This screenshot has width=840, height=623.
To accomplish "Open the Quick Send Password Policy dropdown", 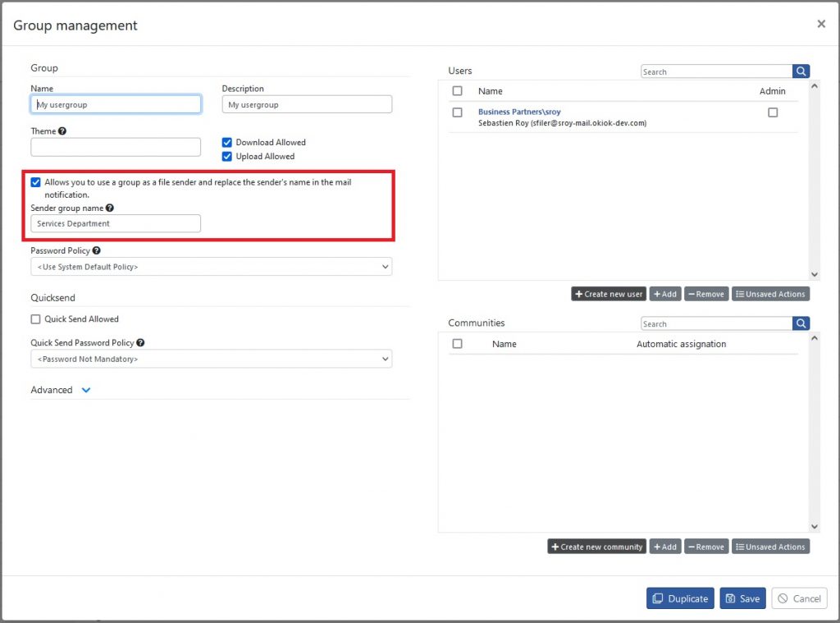I will point(211,359).
